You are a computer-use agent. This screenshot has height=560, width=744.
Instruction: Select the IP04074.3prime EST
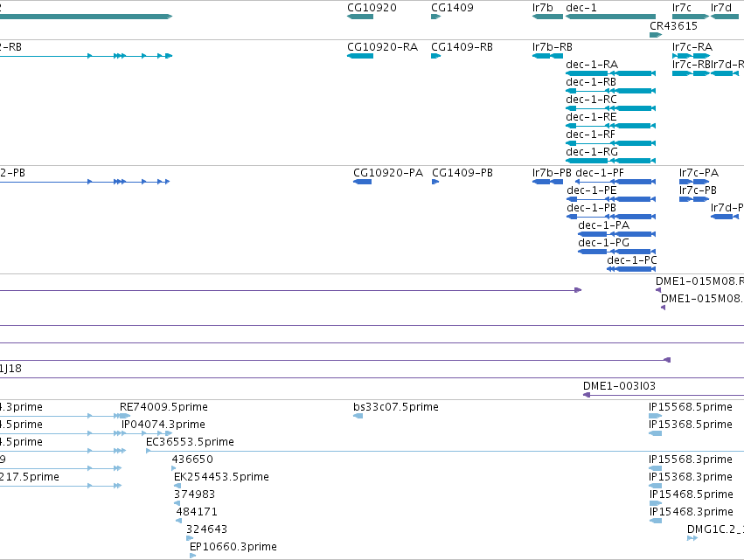(147, 433)
